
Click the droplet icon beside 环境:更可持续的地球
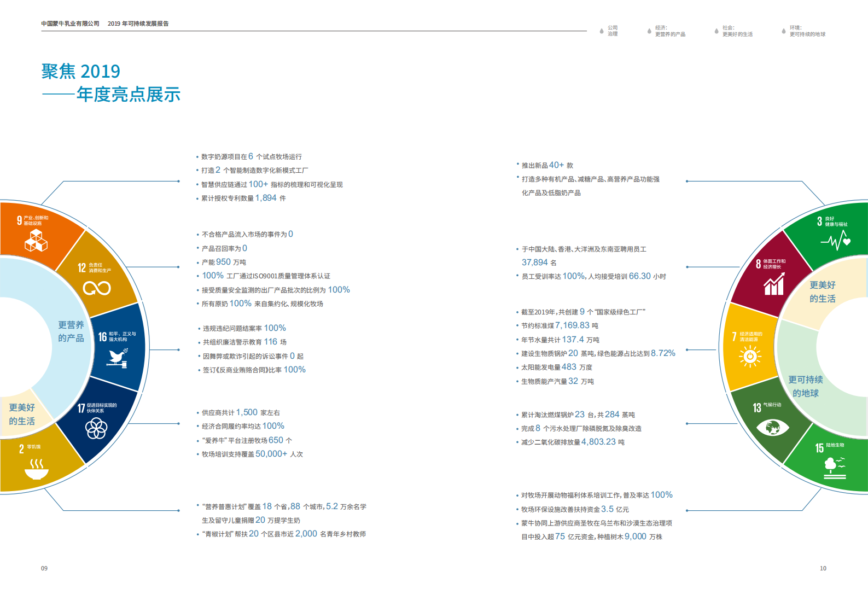pyautogui.click(x=784, y=31)
